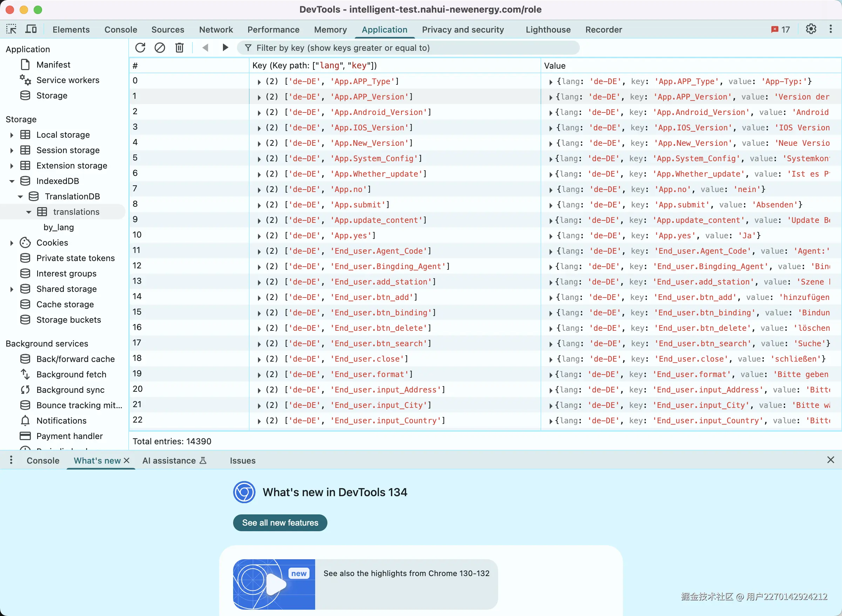842x616 pixels.
Task: Expand the Cookies tree item
Action: pyautogui.click(x=12, y=243)
